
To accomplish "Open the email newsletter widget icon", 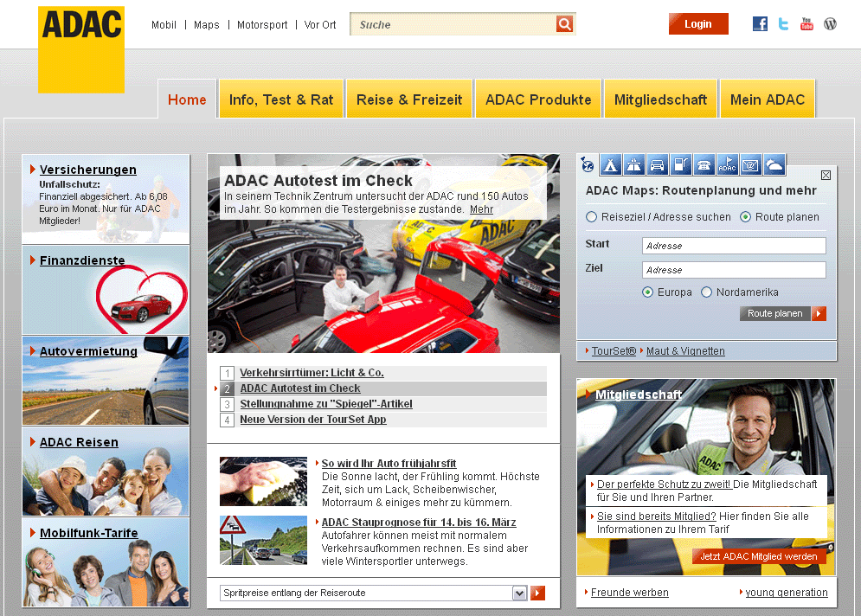I will (750, 164).
